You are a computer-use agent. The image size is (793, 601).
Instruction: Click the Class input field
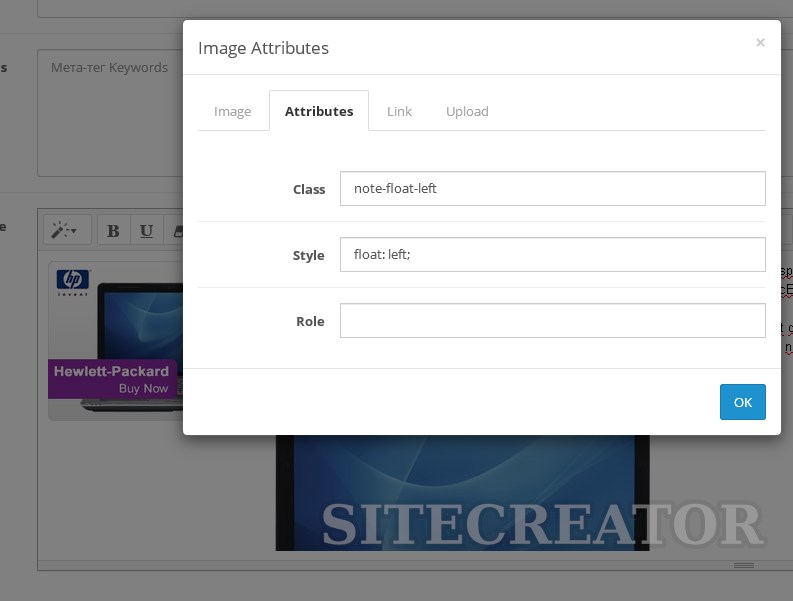click(x=552, y=188)
